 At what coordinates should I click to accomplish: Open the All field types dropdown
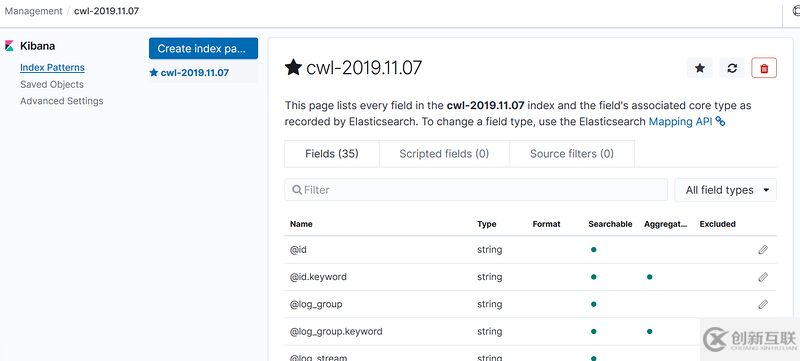click(726, 190)
